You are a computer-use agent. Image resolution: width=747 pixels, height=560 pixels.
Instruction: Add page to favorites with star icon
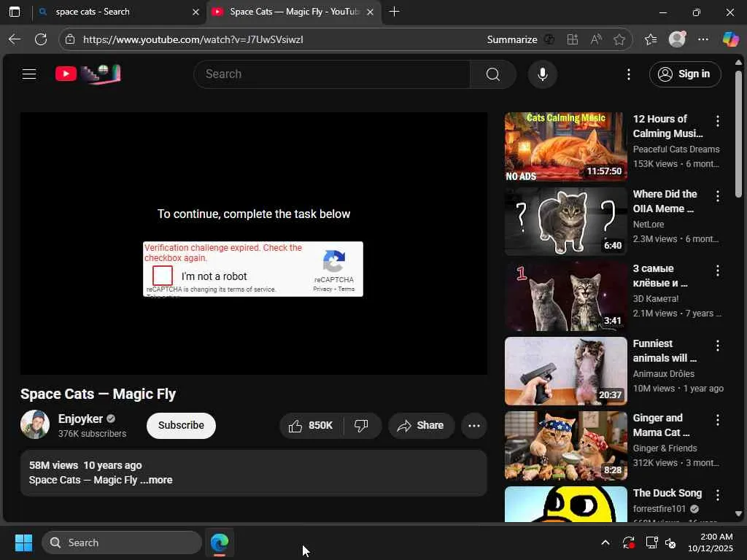pyautogui.click(x=619, y=39)
